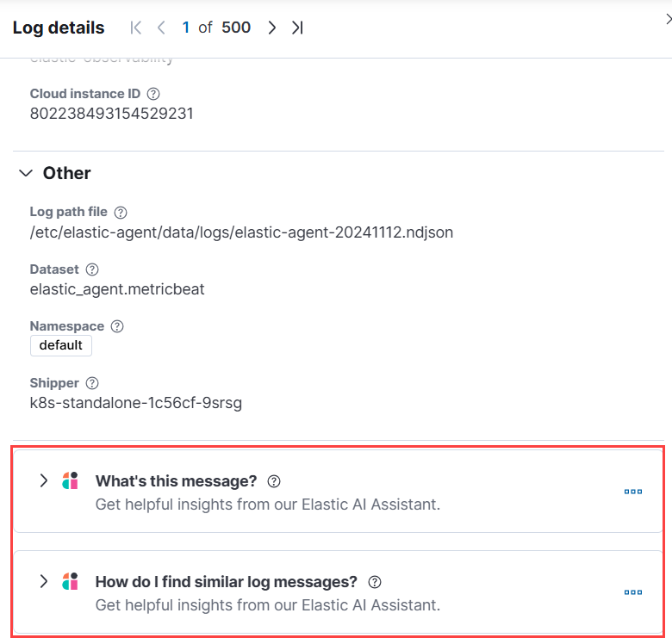Click the Elastic AI Assistant logo icon
Image resolution: width=672 pixels, height=644 pixels.
click(x=71, y=481)
